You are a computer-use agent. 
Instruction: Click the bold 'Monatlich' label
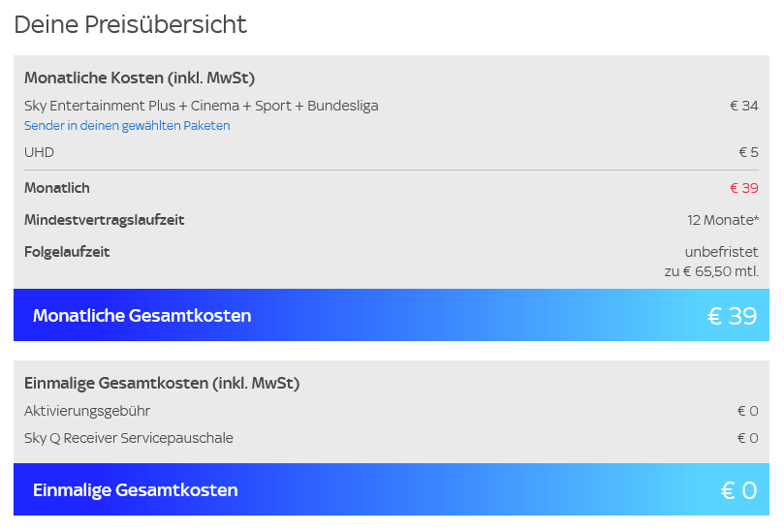pos(57,188)
